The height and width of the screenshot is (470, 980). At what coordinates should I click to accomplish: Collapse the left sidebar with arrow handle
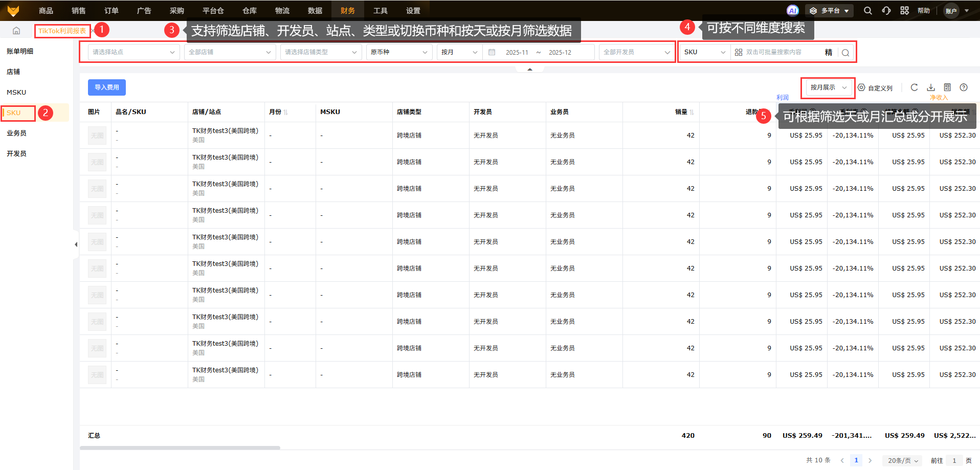pyautogui.click(x=76, y=244)
